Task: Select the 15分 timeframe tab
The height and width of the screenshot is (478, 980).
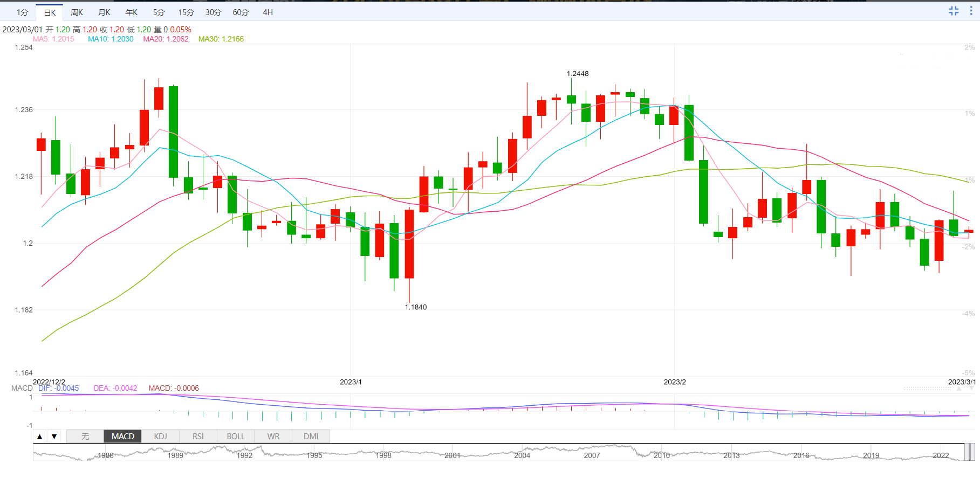Action: (x=186, y=12)
